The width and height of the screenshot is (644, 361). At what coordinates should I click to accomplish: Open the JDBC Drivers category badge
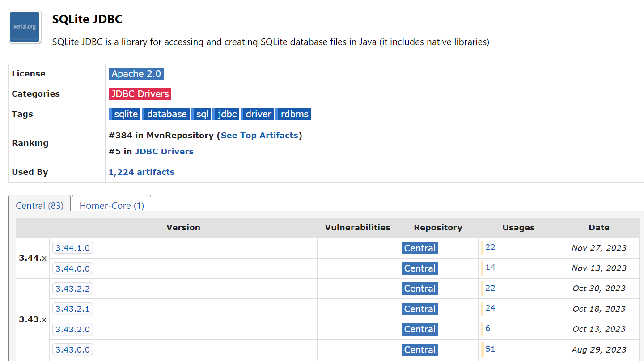tap(140, 94)
